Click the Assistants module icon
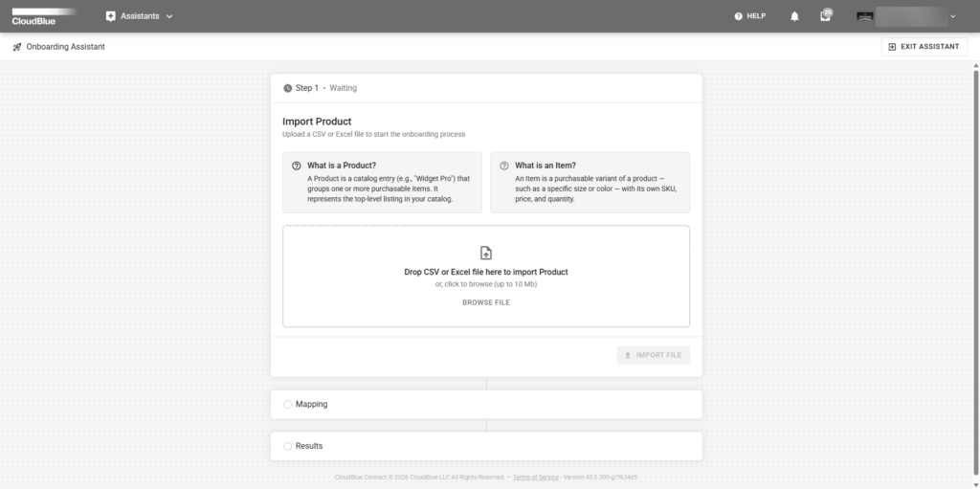The image size is (980, 489). tap(111, 16)
